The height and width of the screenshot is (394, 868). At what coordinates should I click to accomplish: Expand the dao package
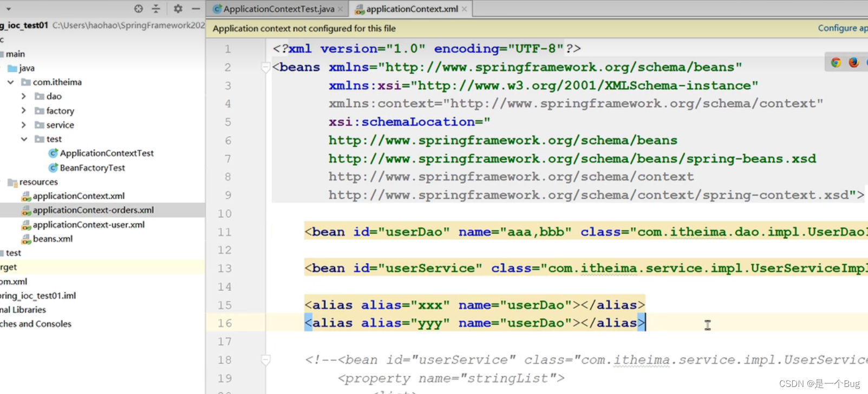pyautogui.click(x=24, y=96)
